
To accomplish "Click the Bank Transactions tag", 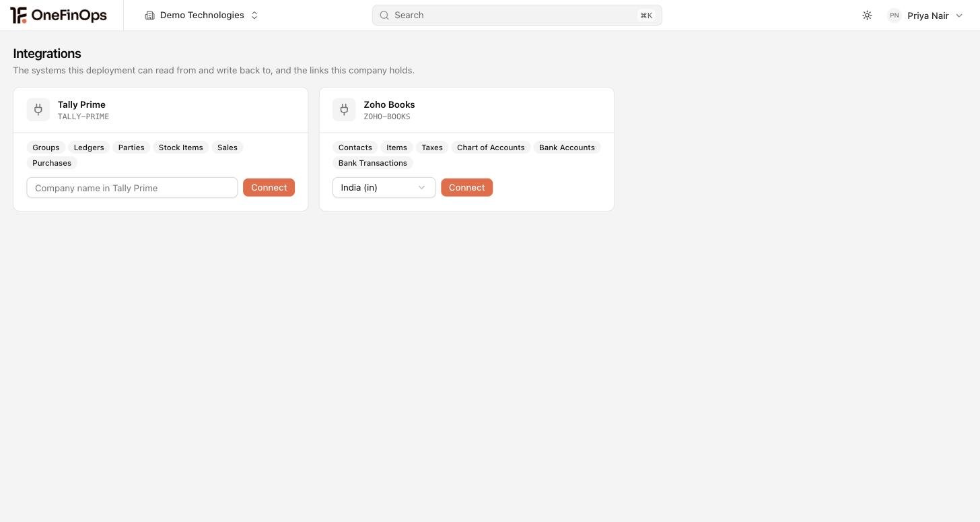I will click(x=372, y=163).
